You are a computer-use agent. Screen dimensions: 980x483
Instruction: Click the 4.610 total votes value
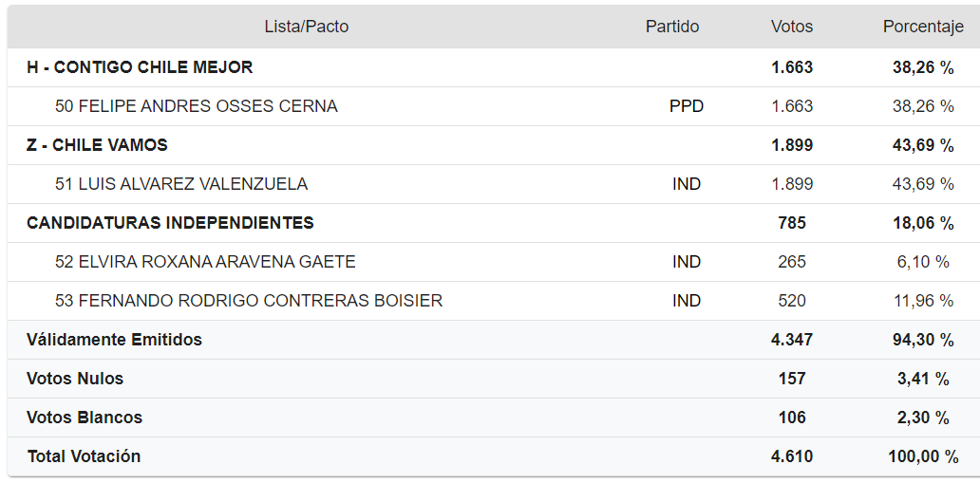[x=792, y=456]
